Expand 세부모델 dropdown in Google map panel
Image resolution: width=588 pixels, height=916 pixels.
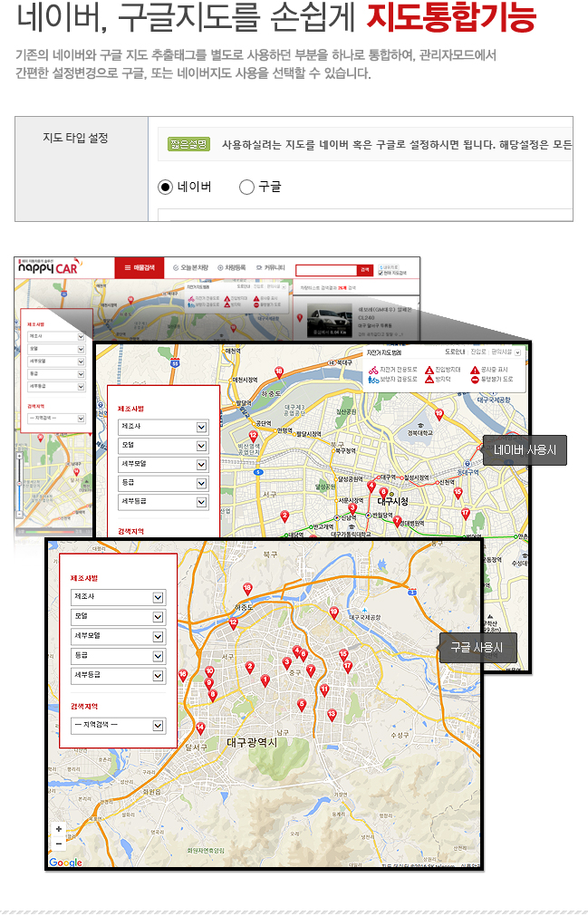pyautogui.click(x=119, y=636)
